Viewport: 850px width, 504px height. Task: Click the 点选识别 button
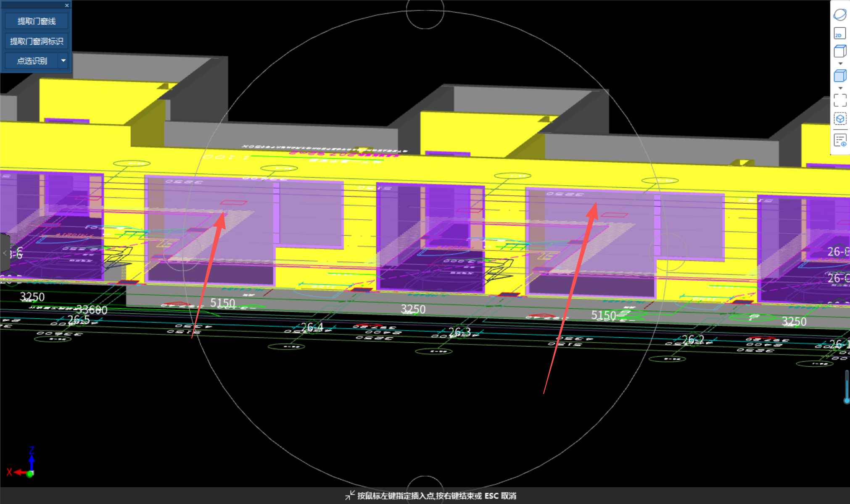click(x=32, y=61)
